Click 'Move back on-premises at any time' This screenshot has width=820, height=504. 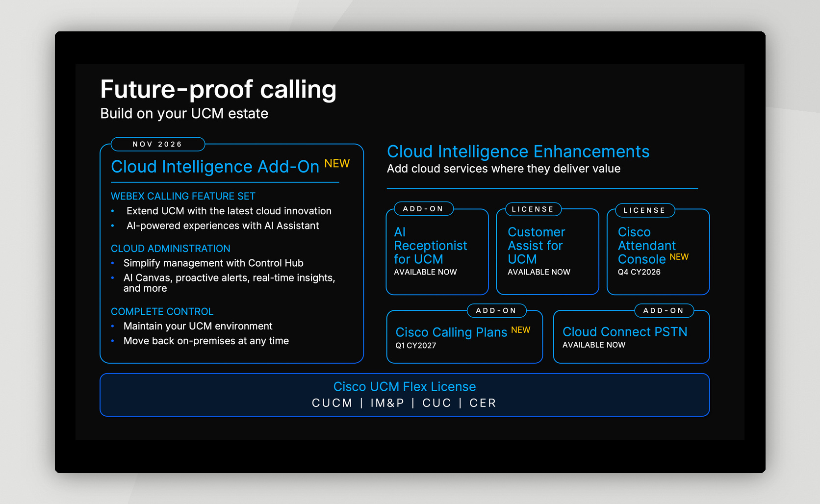tap(206, 341)
